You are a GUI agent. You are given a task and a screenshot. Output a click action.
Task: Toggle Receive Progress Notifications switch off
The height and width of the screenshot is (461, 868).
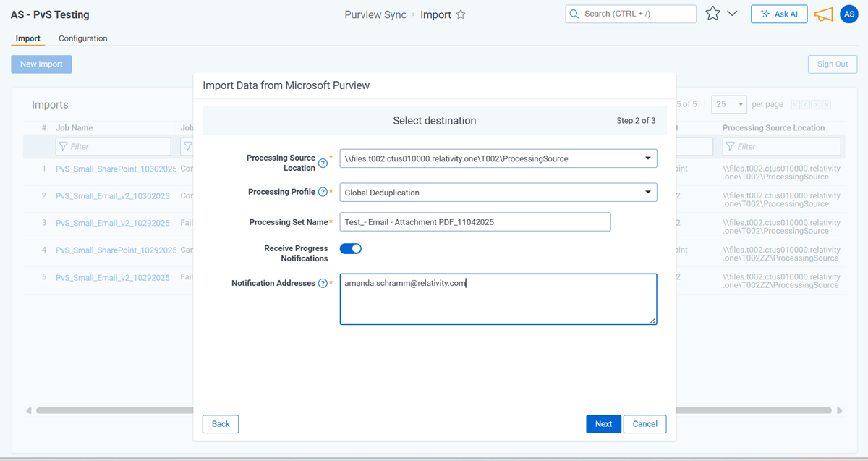coord(350,248)
